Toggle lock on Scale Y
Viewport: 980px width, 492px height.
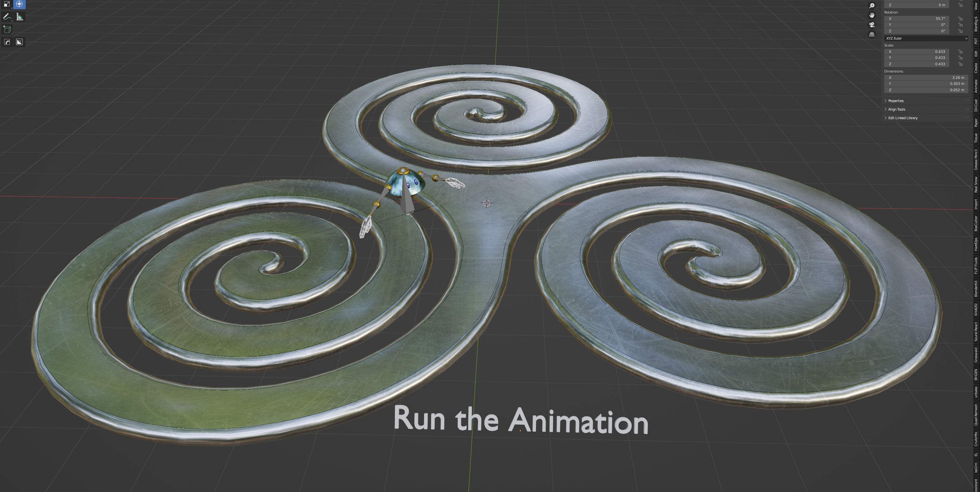click(960, 58)
